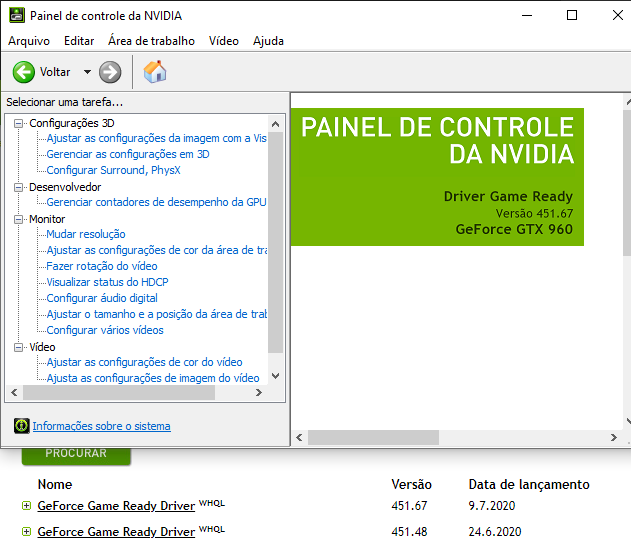The height and width of the screenshot is (544, 631).
Task: Select Ajustar as configurações da imagem com a Vis
Action: (x=157, y=138)
